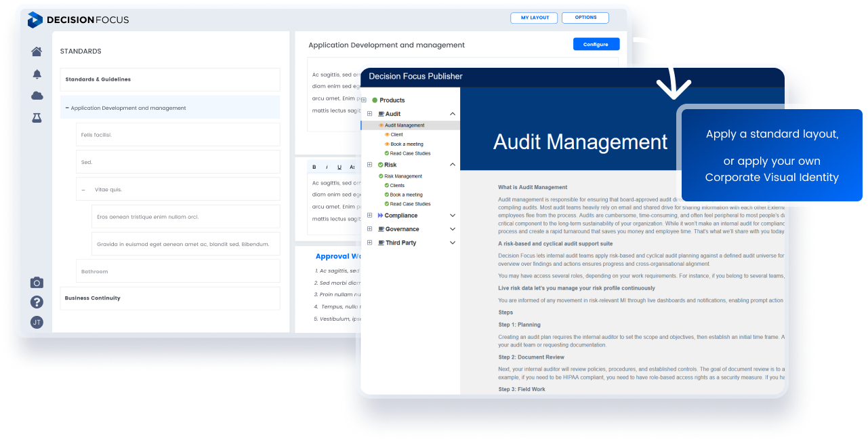The width and height of the screenshot is (868, 442).
Task: Select the Felis facilisi. row
Action: pos(178,134)
